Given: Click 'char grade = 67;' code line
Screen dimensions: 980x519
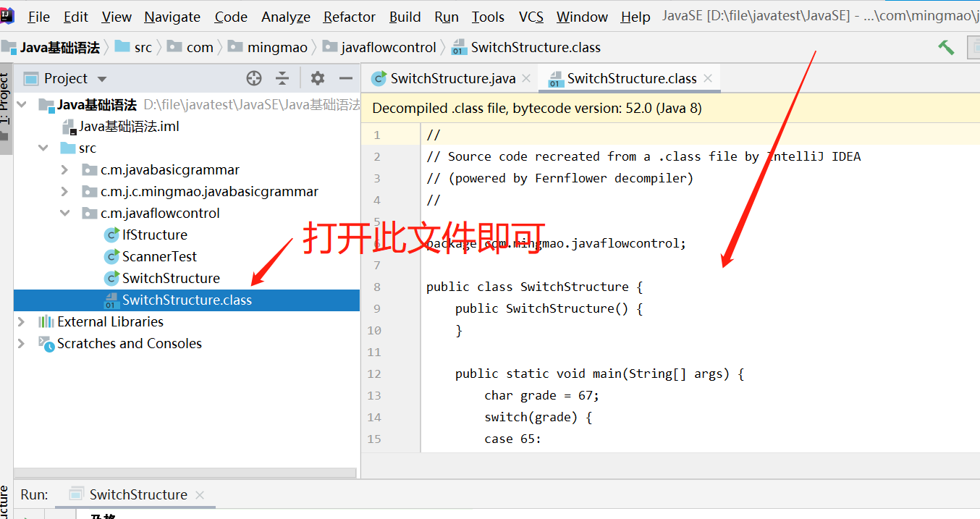Looking at the screenshot, I should click(541, 395).
